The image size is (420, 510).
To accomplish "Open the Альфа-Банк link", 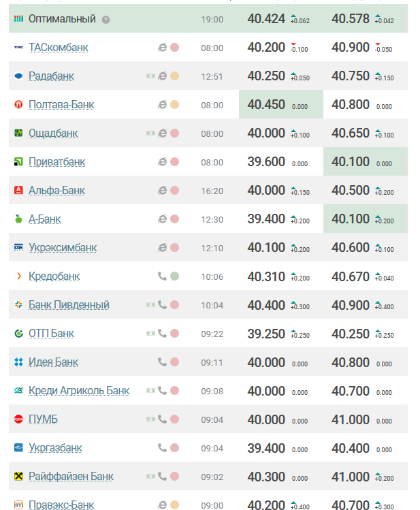I will pos(56,191).
